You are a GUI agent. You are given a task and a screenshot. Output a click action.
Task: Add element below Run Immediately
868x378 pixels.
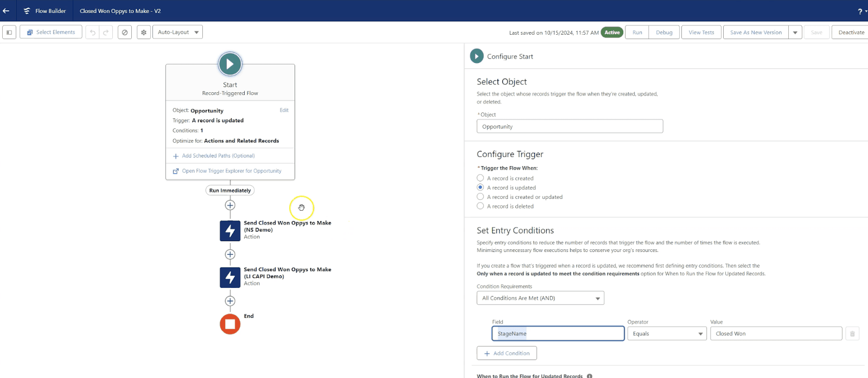pyautogui.click(x=230, y=205)
